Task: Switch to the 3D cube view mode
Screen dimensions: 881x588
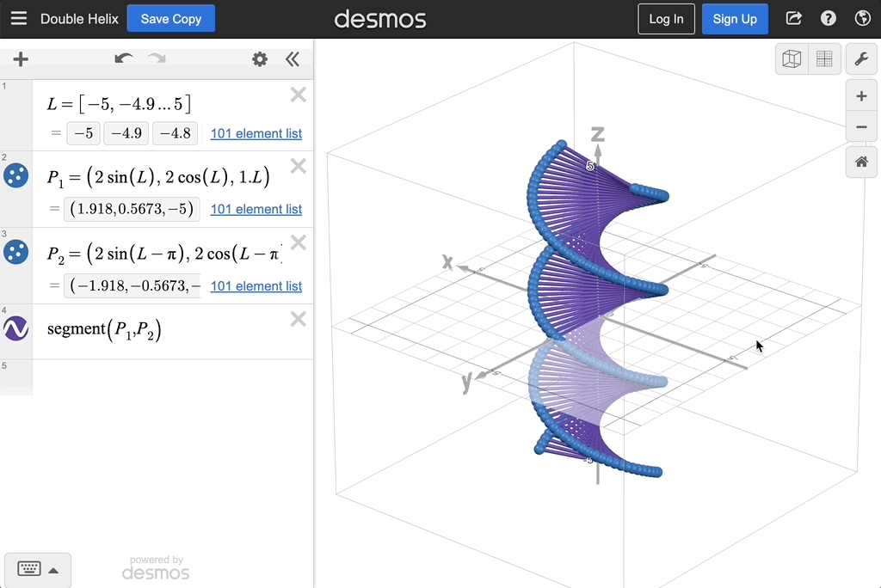Action: tap(791, 59)
